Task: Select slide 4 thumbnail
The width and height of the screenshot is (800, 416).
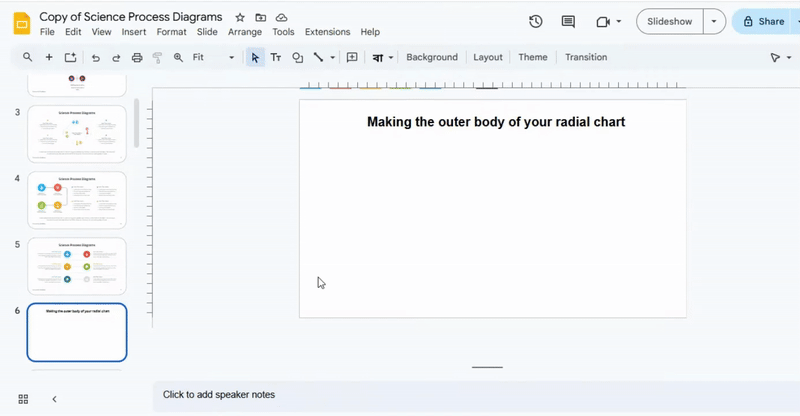Action: [77, 199]
